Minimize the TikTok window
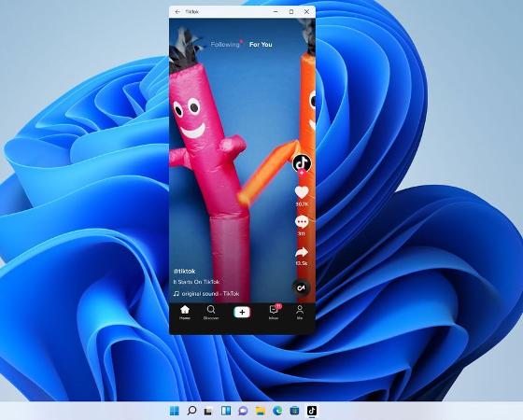523x420 pixels. [x=276, y=11]
